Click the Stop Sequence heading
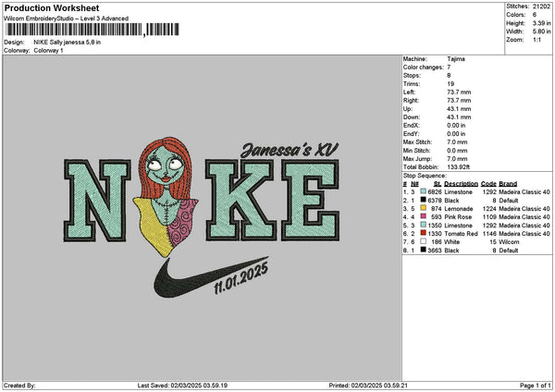 pyautogui.click(x=425, y=175)
